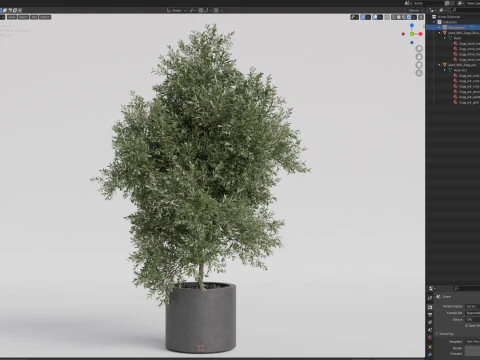Click the properties panel search field
The height and width of the screenshot is (360, 480).
coord(467,288)
